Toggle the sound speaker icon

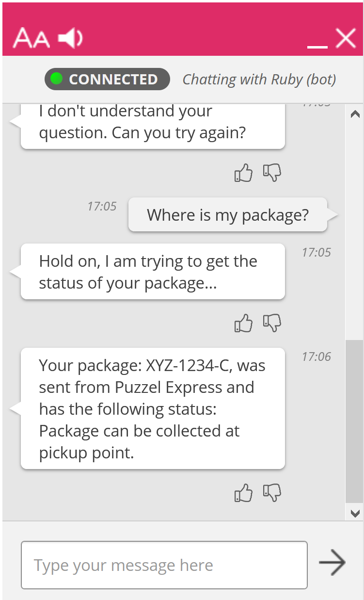coord(71,38)
